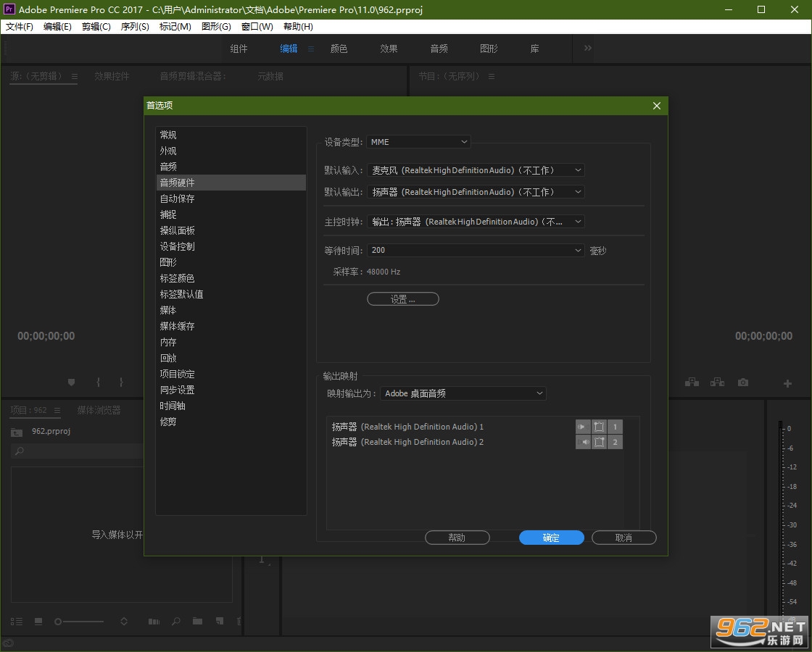Click audio meter level bar
812x652 pixels.
[x=781, y=522]
